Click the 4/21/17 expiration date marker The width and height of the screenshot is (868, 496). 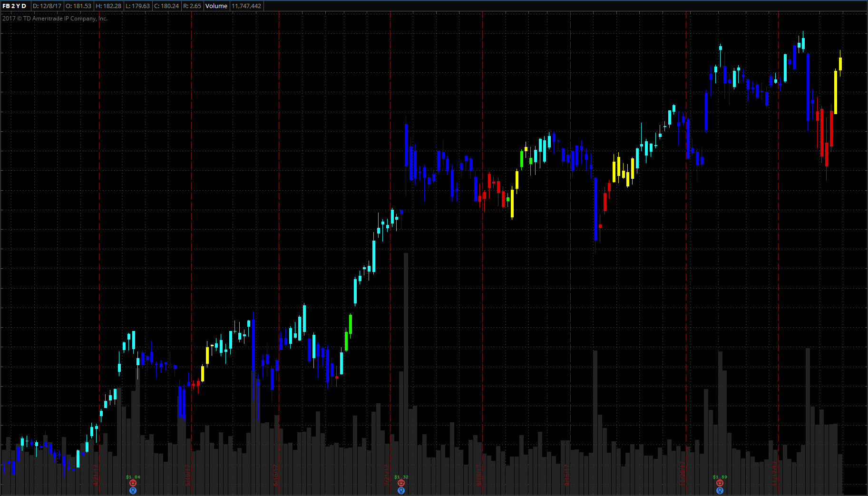point(96,475)
